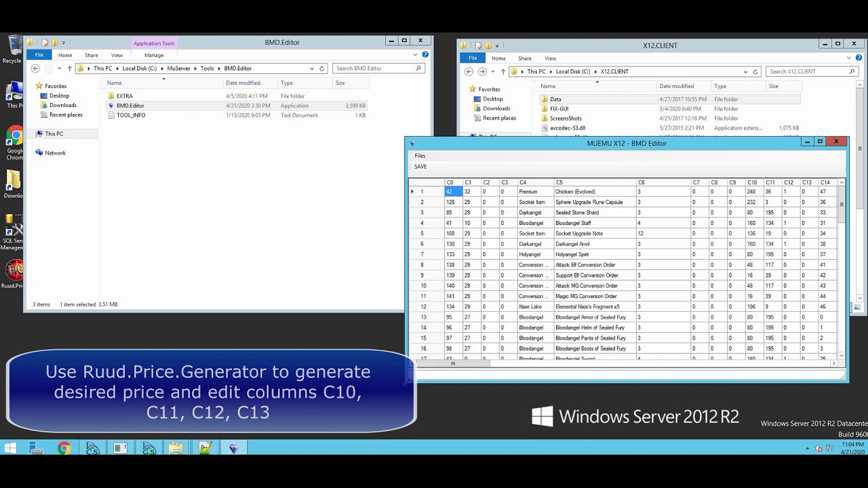The width and height of the screenshot is (868, 488).
Task: Select the C0 cell containing 42
Action: coord(454,192)
